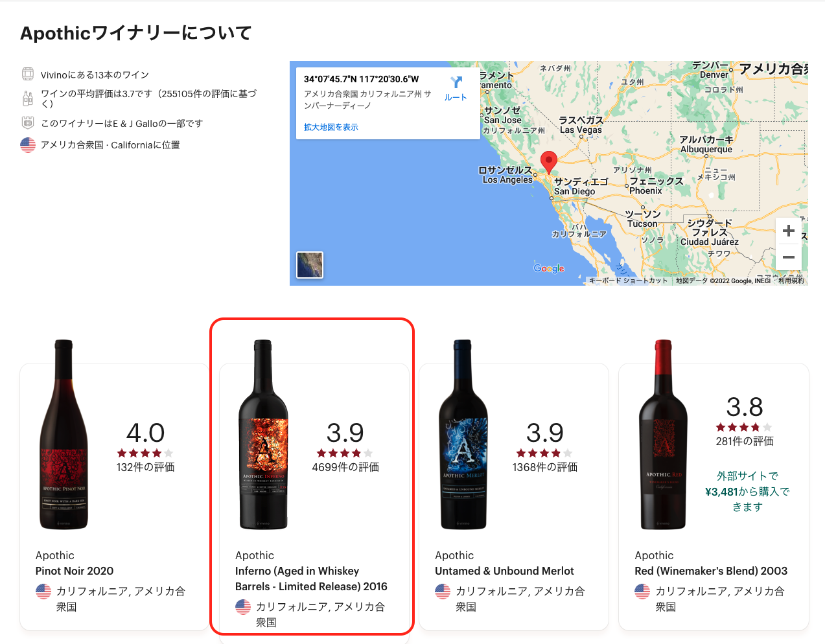Click the US flag on the Inferno card

coord(243,606)
